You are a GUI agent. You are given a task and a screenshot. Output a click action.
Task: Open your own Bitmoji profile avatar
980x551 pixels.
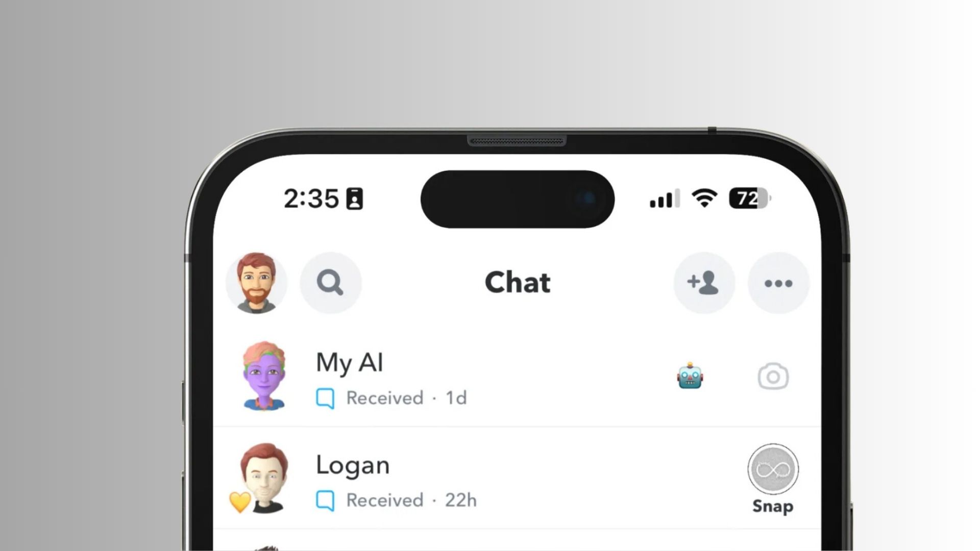[256, 282]
